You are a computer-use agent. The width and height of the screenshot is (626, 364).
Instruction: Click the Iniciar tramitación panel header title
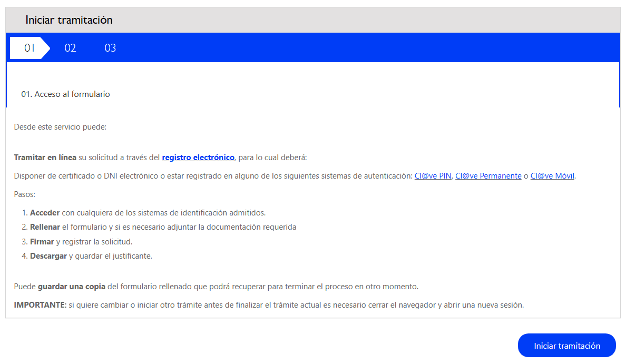point(69,20)
